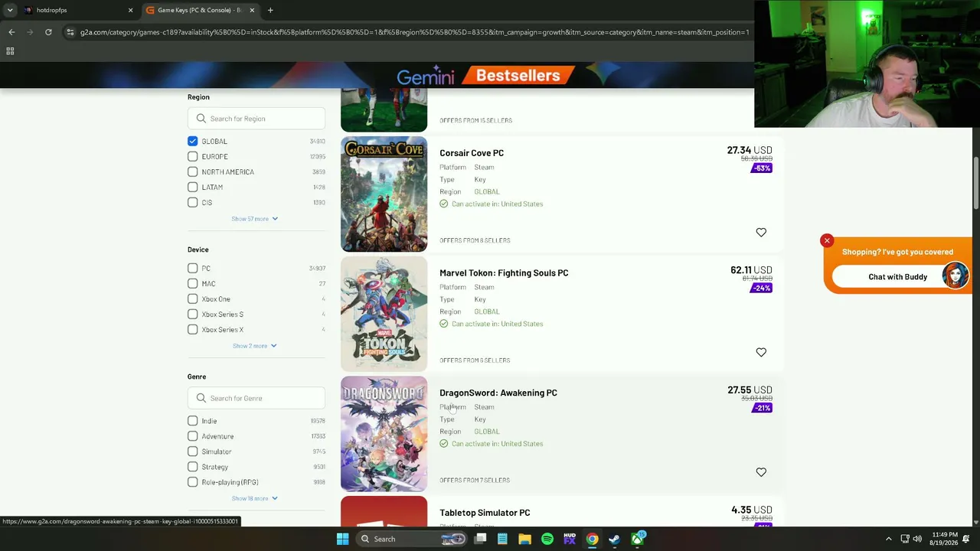This screenshot has height=551, width=980.
Task: Click the DragonSword: Awakening wishlist heart
Action: [761, 472]
